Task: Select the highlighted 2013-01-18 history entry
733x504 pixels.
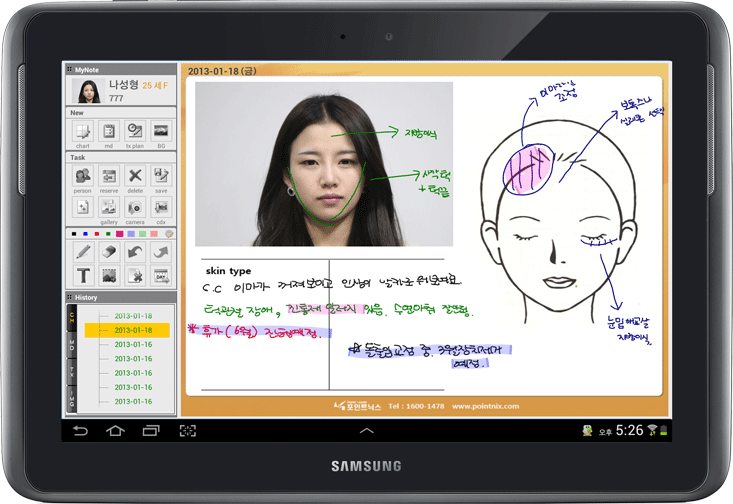Action: coord(132,330)
